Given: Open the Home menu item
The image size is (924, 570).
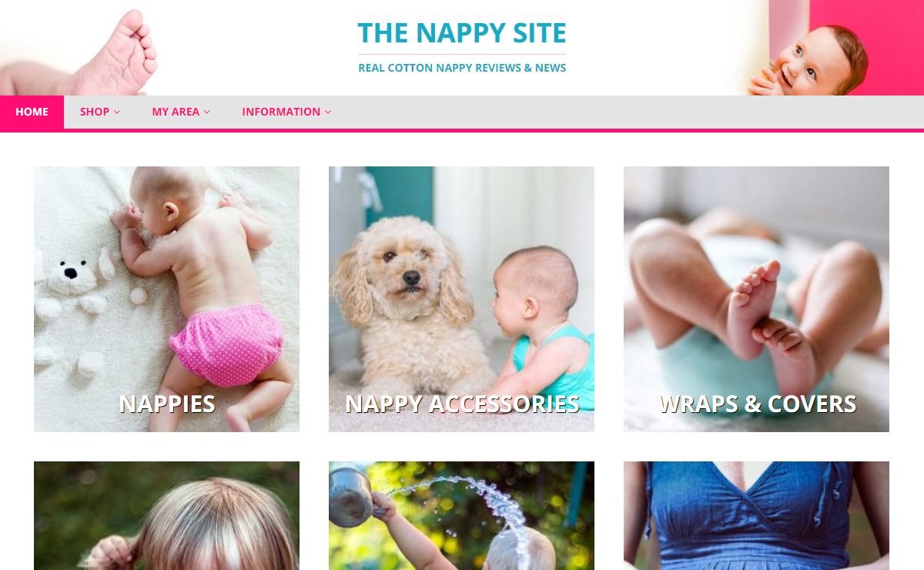Looking at the screenshot, I should point(32,112).
